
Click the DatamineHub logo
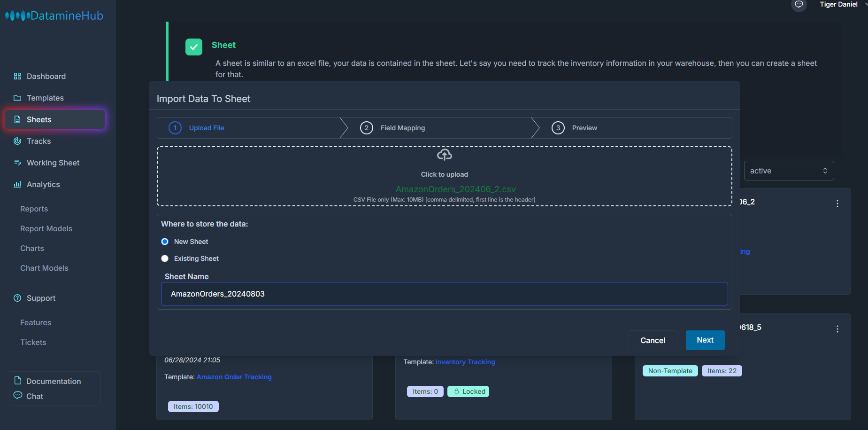tap(54, 16)
